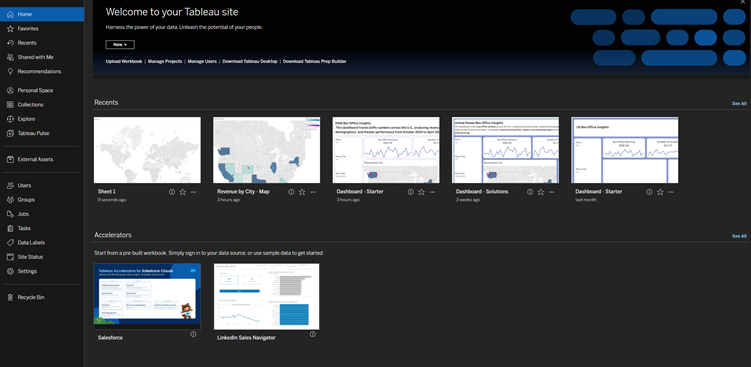Star Dashboard - Starter from 3 hours ago
The height and width of the screenshot is (367, 751).
tap(421, 192)
